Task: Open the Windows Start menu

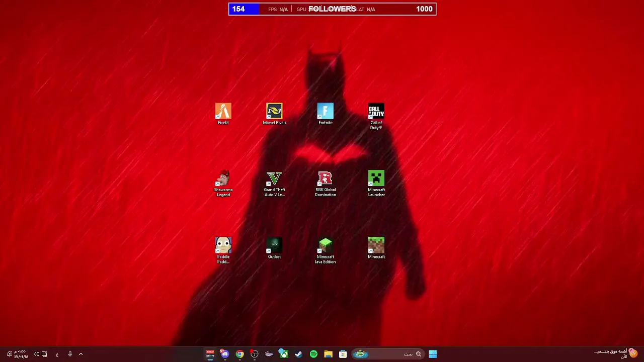Action: 433,354
